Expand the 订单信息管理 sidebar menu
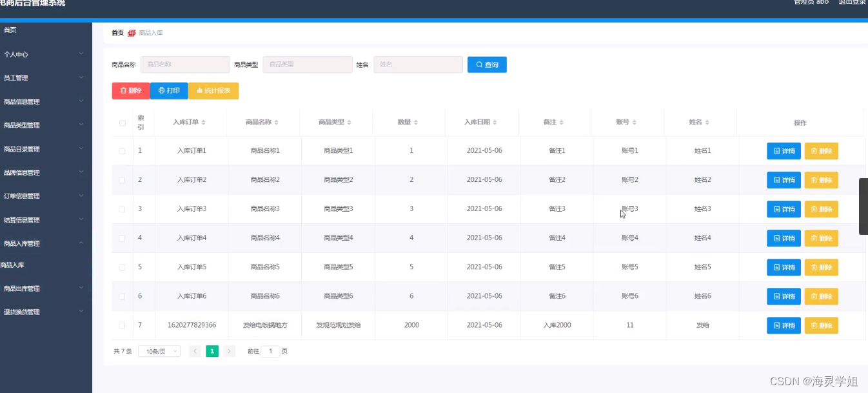This screenshot has height=393, width=868. (x=46, y=196)
